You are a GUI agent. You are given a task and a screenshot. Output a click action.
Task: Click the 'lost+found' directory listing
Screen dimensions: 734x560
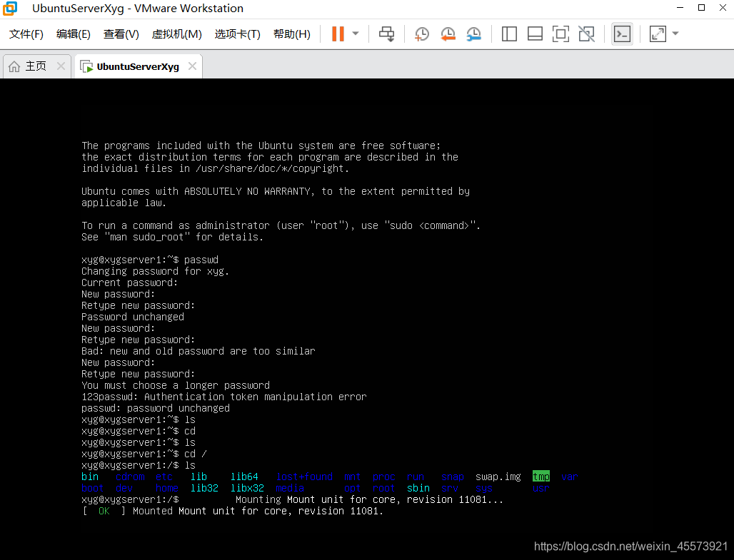(x=304, y=477)
